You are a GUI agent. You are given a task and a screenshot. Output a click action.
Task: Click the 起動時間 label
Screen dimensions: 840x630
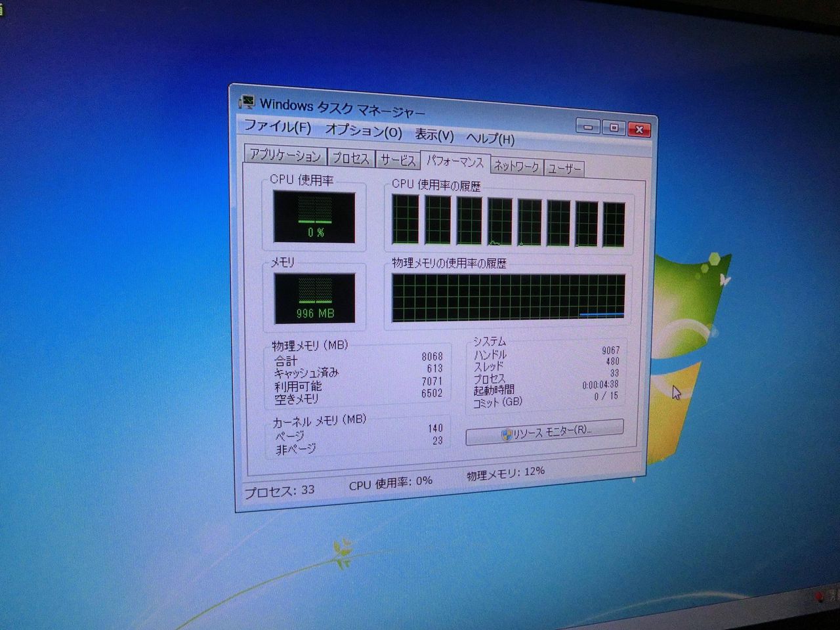click(x=494, y=390)
